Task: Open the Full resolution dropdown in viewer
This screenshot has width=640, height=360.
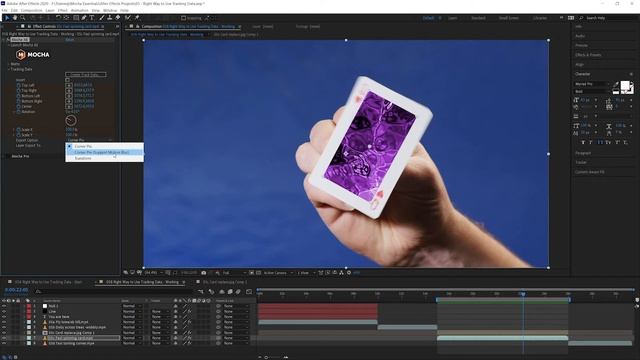Action: (234, 273)
